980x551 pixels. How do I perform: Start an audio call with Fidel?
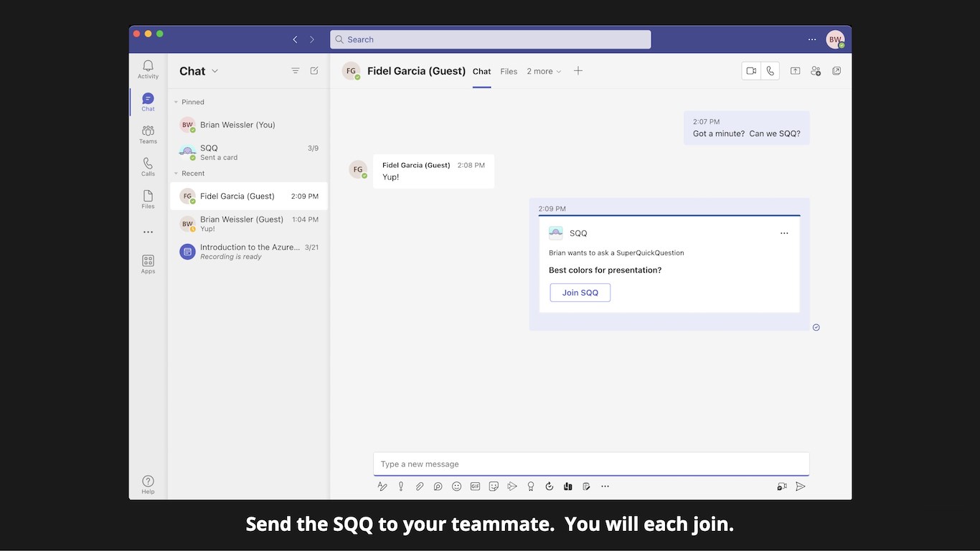pyautogui.click(x=770, y=71)
